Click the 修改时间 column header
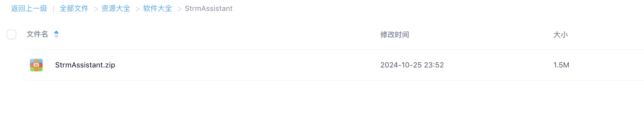The image size is (644, 127). [x=395, y=35]
